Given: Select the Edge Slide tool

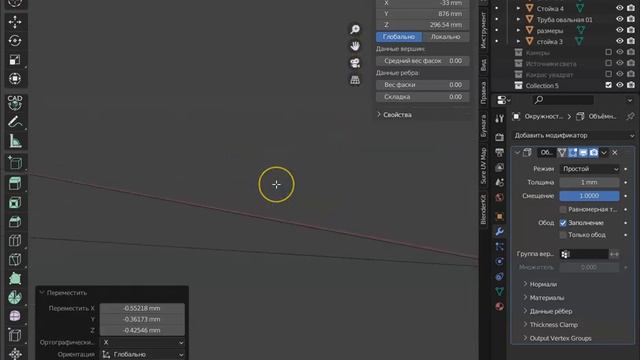Looking at the screenshot, I should pyautogui.click(x=15, y=335).
